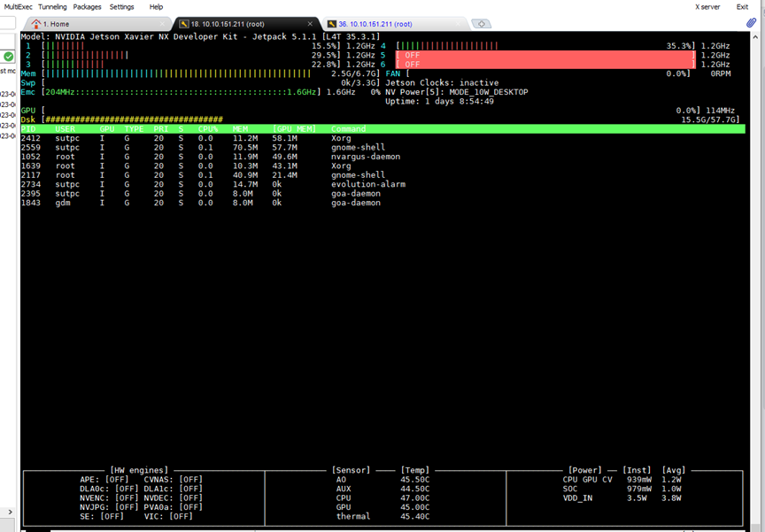The height and width of the screenshot is (532, 765).
Task: Expand the collapsed sidebar arrow
Action: click(11, 512)
